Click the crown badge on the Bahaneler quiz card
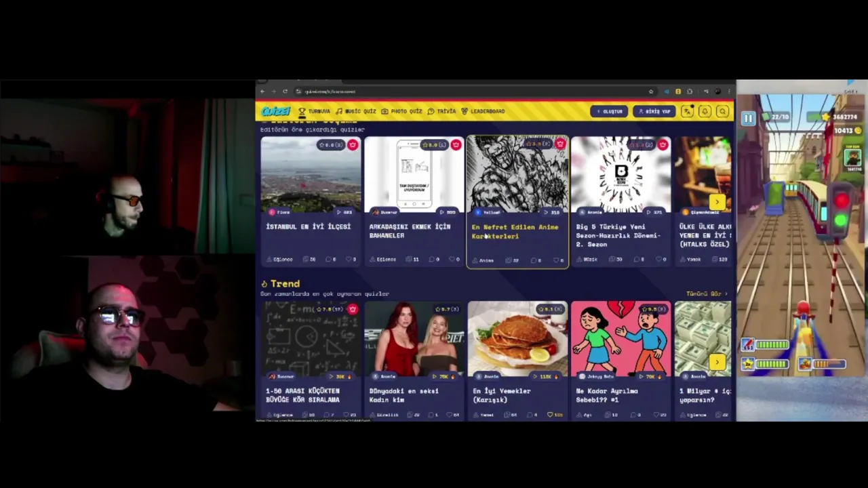Screen dimensions: 868x488 tap(456, 145)
